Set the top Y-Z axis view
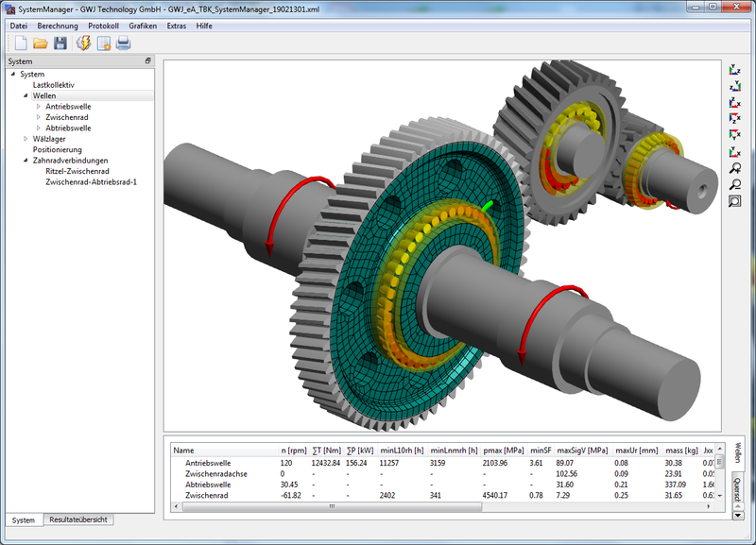Image resolution: width=756 pixels, height=545 pixels. point(735,69)
